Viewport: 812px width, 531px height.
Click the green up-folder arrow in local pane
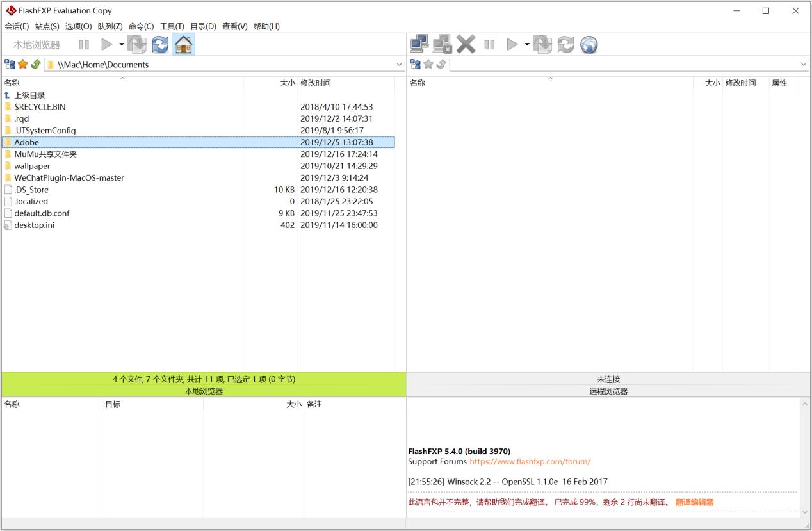36,64
